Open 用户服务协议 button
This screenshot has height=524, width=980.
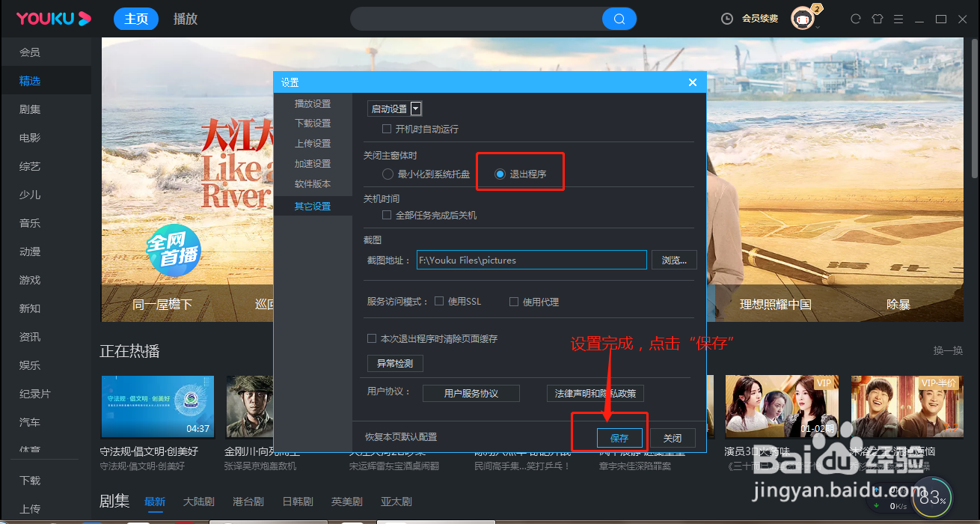(x=471, y=393)
